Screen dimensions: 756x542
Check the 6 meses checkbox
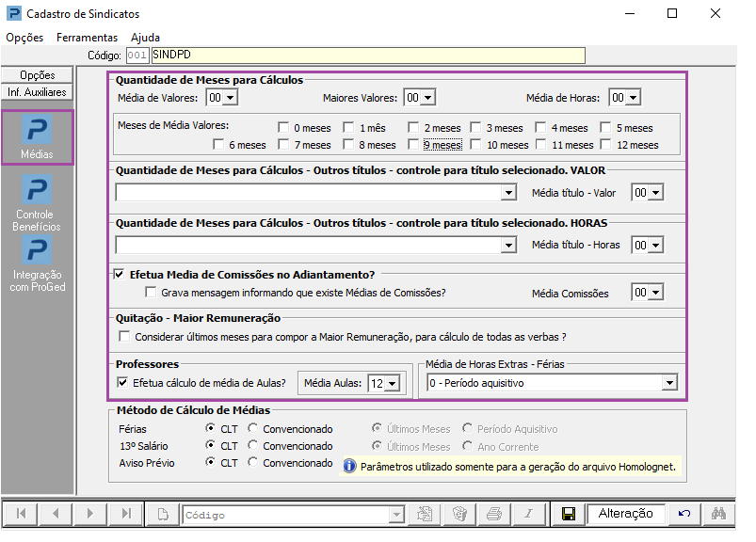click(x=219, y=145)
